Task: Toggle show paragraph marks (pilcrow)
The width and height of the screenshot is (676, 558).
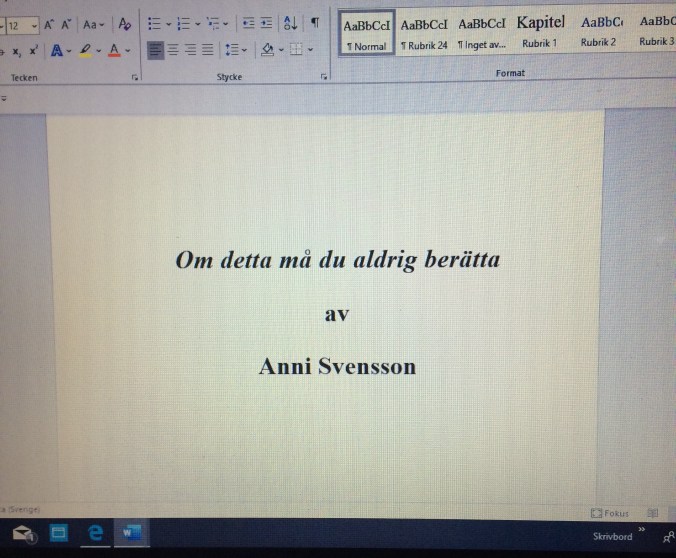Action: [x=315, y=23]
